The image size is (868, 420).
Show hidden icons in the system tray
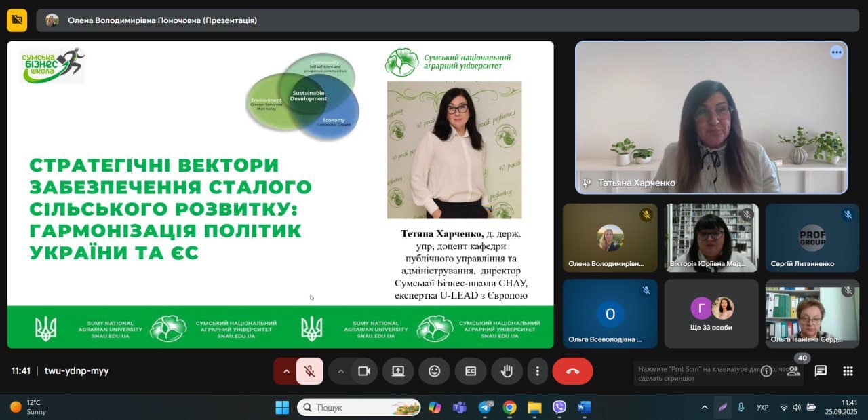click(705, 407)
